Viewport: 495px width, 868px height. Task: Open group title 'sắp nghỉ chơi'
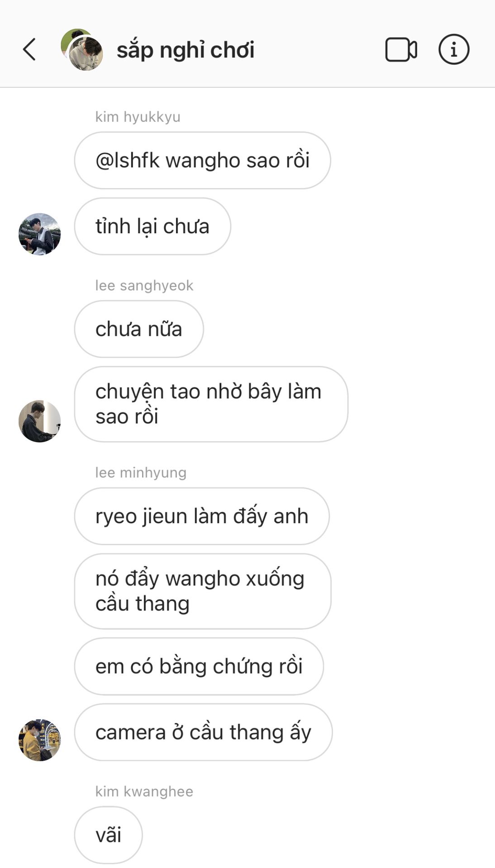point(186,50)
